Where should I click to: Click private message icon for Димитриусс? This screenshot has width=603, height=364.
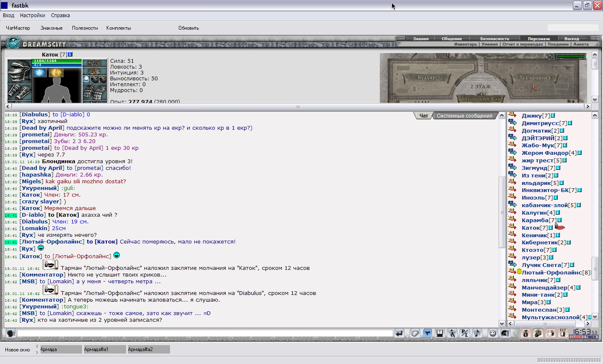point(513,123)
